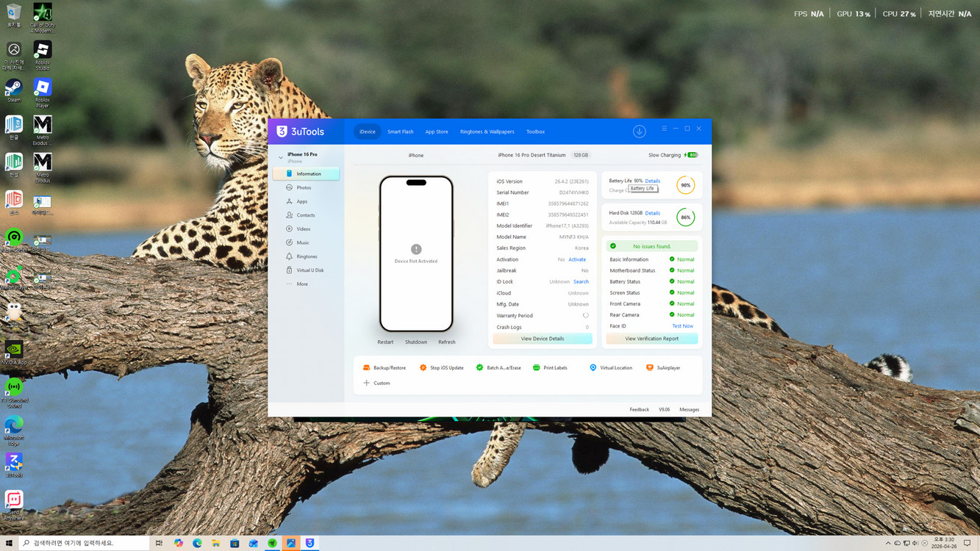The width and height of the screenshot is (980, 551).
Task: Open Photos in the sidebar
Action: click(x=303, y=188)
